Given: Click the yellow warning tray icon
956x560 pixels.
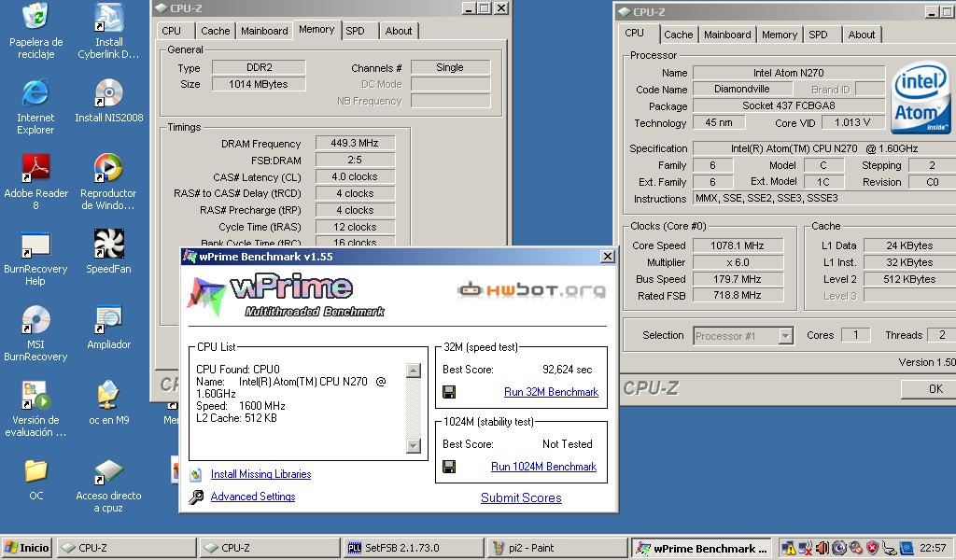Looking at the screenshot, I should 788,548.
